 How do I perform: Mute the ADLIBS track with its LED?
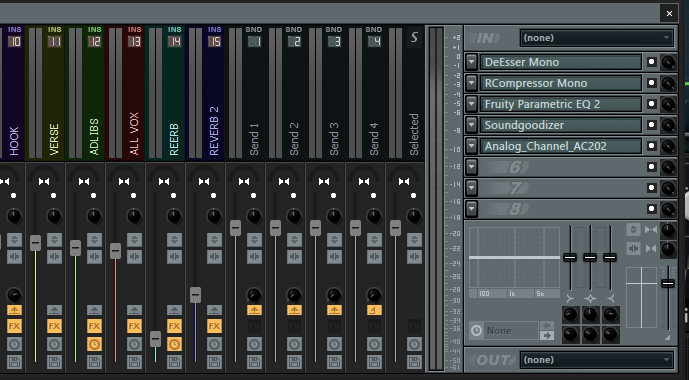[94, 195]
